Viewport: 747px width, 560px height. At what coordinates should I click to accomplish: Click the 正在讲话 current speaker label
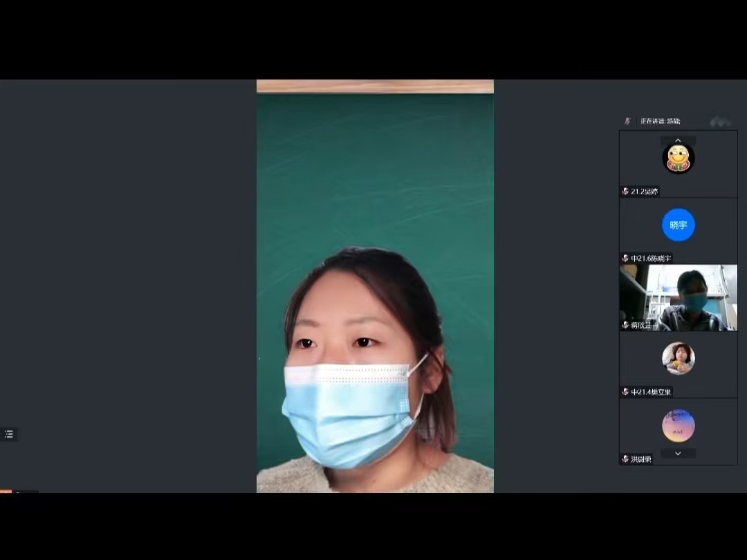(660, 121)
